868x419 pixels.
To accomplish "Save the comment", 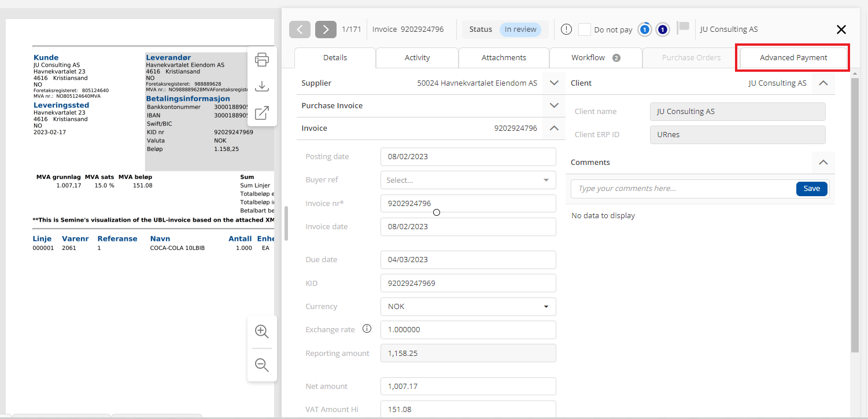I will (811, 189).
